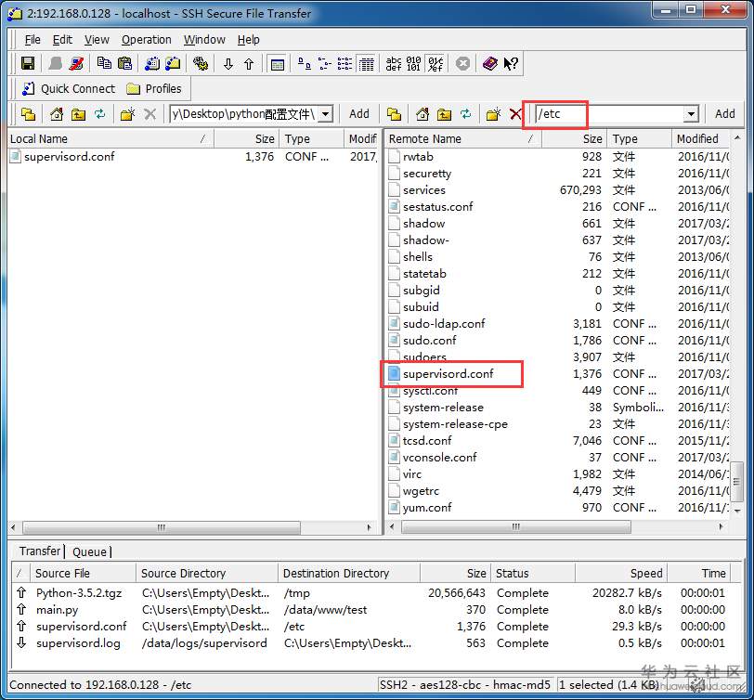Add the local folder to favorites
The width and height of the screenshot is (754, 700).
[x=359, y=114]
